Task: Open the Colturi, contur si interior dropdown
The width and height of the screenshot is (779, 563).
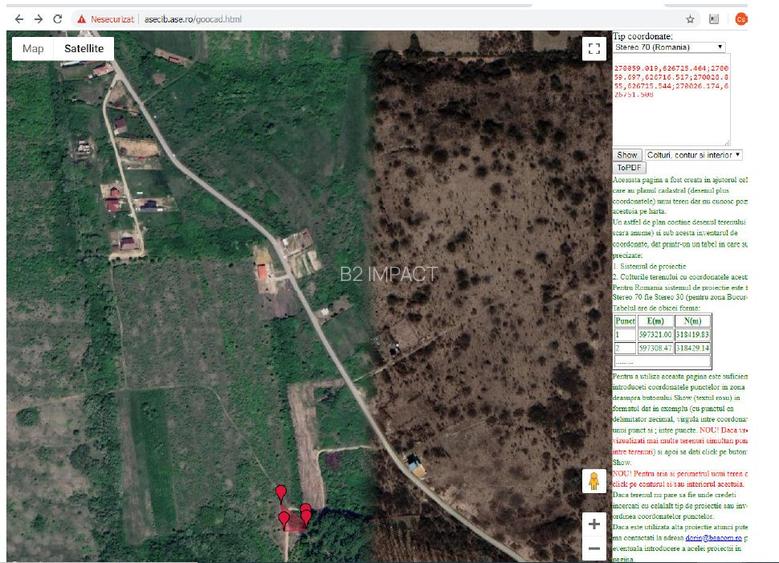Action: pos(693,155)
